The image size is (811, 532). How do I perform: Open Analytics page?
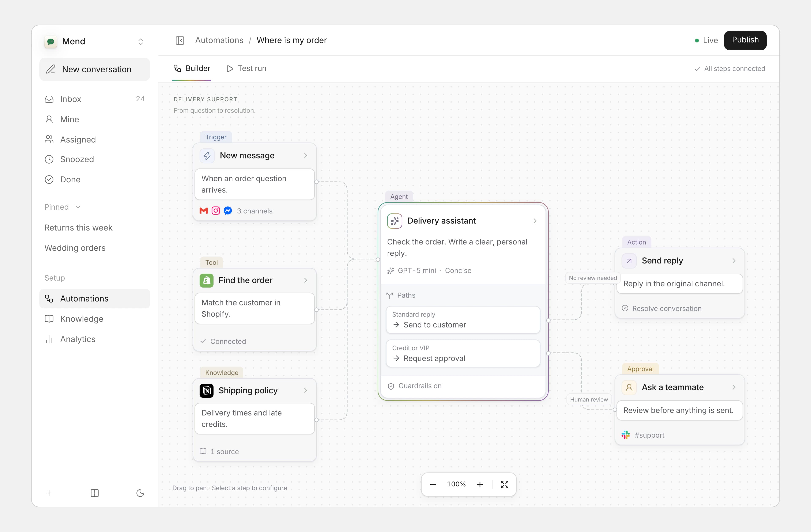(x=94, y=339)
